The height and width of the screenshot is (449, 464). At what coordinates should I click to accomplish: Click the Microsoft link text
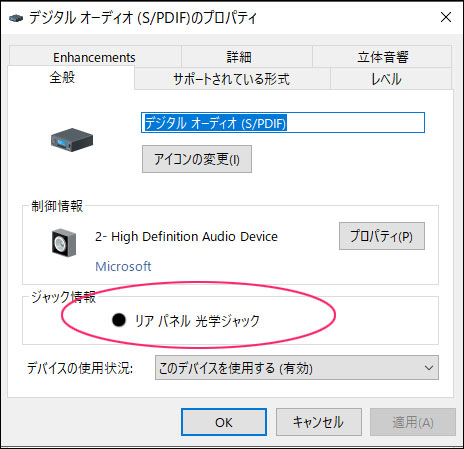[x=123, y=266]
